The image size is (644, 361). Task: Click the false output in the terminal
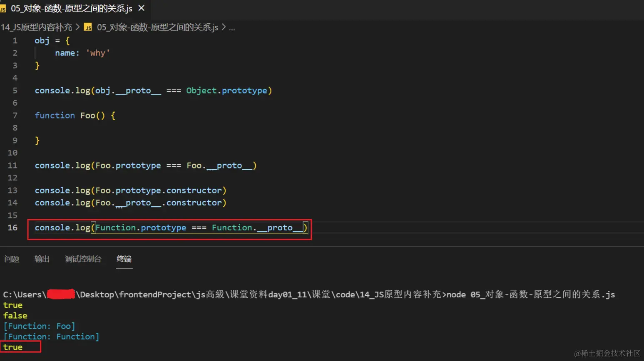15,316
